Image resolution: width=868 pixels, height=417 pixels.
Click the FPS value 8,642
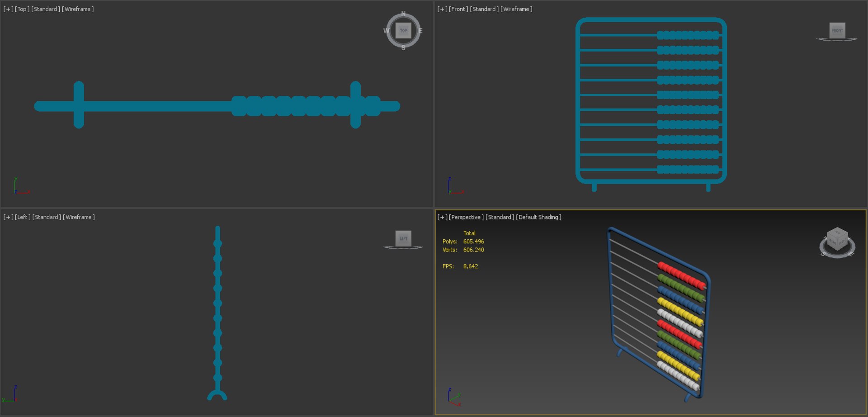coord(470,266)
